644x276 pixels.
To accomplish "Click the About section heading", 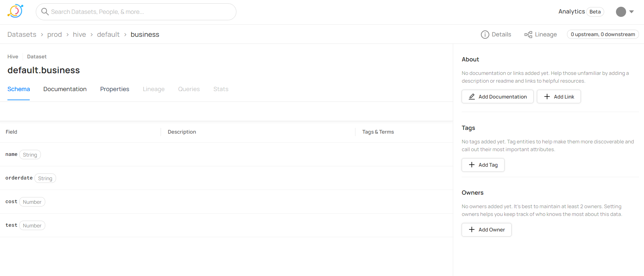I will (x=470, y=59).
